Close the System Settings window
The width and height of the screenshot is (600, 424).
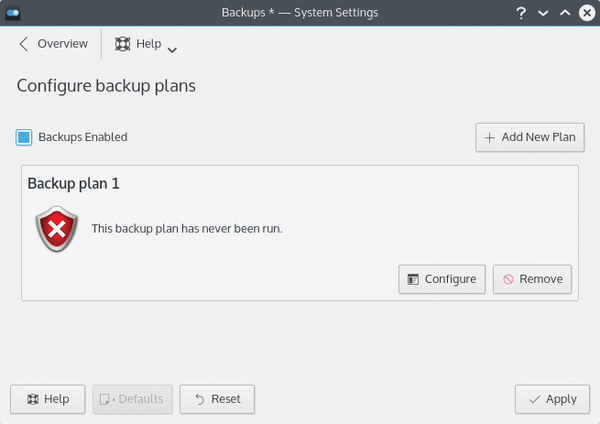587,13
